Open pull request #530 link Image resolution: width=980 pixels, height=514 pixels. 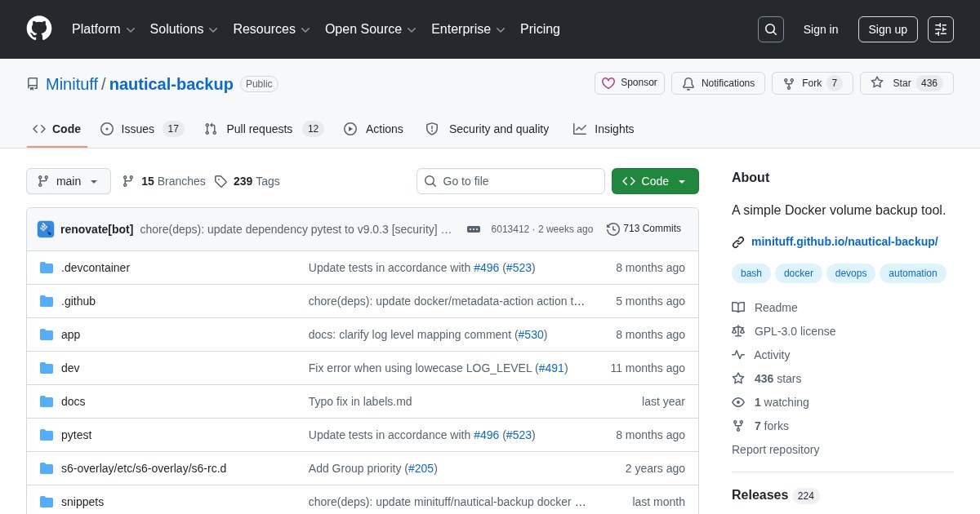(531, 335)
